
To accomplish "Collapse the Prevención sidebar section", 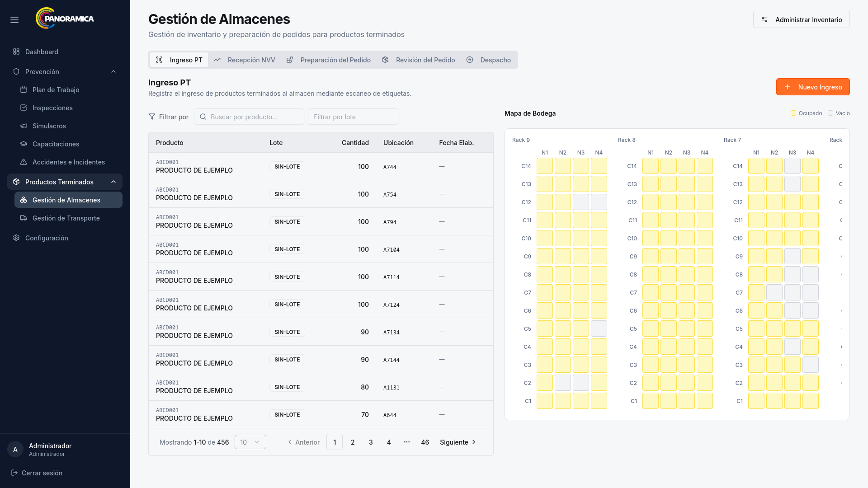I will point(113,71).
